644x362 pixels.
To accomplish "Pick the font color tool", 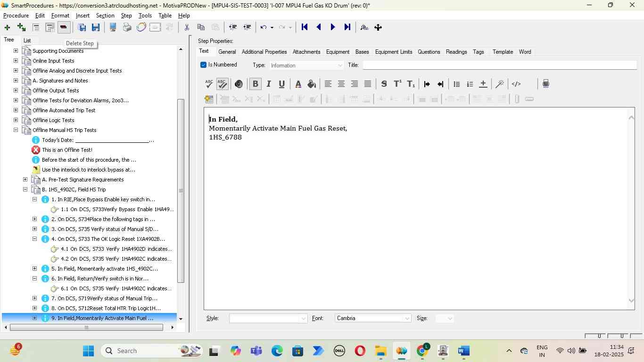I will tap(298, 84).
